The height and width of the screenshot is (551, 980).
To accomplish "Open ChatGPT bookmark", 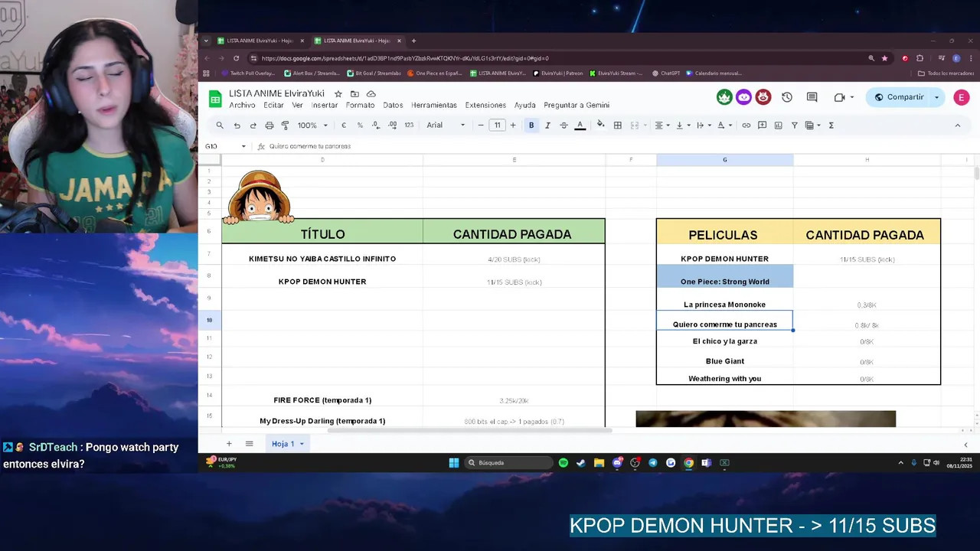I will (665, 73).
